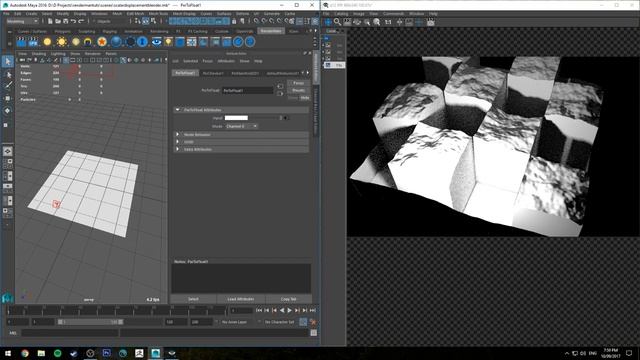This screenshot has height=360, width=640.
Task: Undo the last action in the status line
Action: point(73,21)
